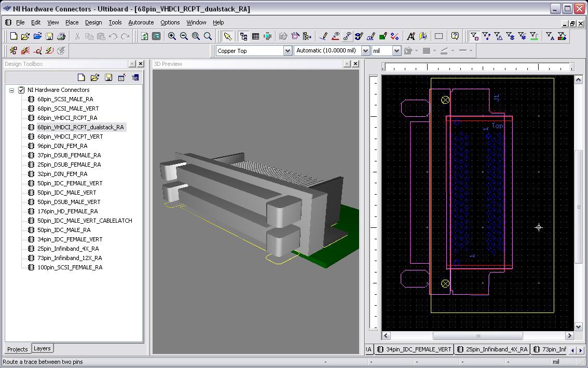This screenshot has height=368, width=588.
Task: Toggle the first selection filter funnel
Action: tap(474, 36)
